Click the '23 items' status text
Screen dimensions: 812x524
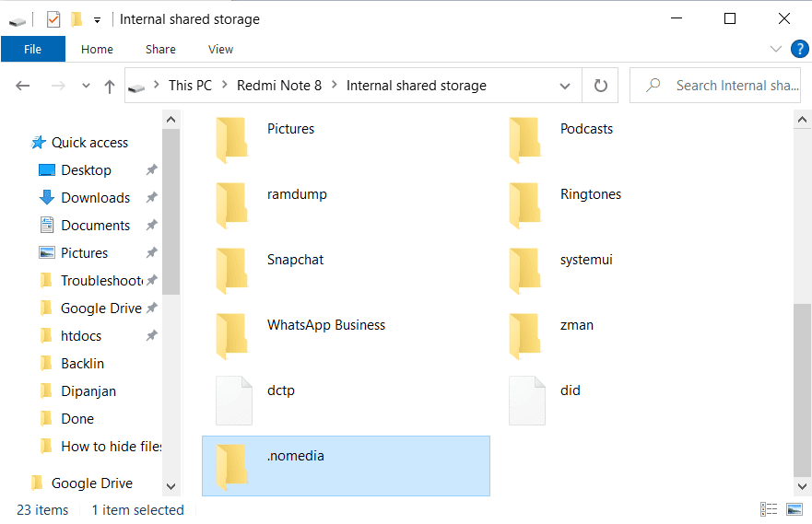[x=42, y=510]
